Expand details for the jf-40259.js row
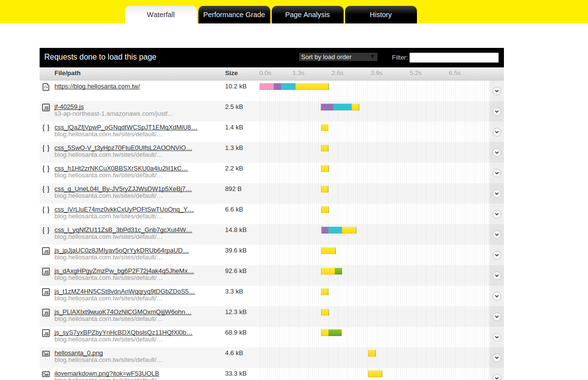 click(x=497, y=111)
